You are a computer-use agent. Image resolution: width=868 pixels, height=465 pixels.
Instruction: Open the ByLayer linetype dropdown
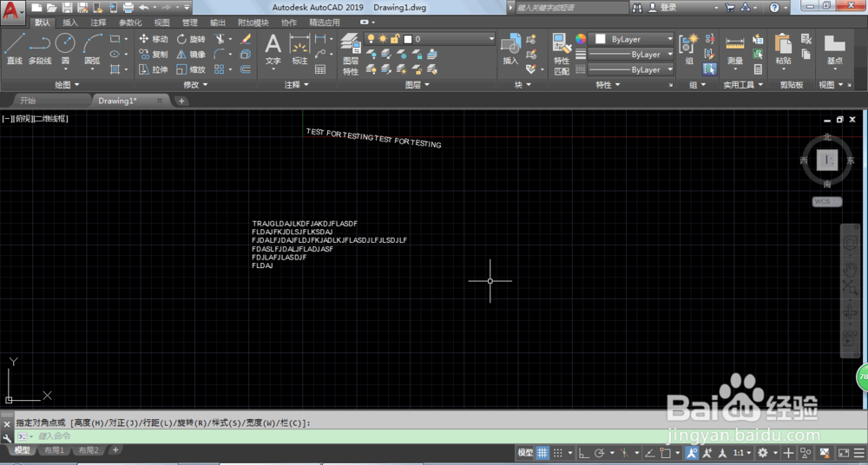pos(630,69)
